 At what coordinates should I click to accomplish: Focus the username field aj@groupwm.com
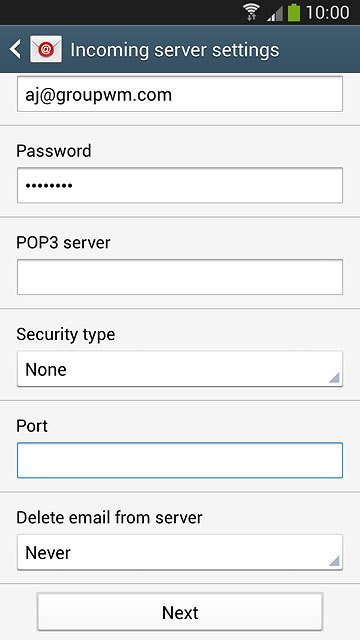coord(180,94)
